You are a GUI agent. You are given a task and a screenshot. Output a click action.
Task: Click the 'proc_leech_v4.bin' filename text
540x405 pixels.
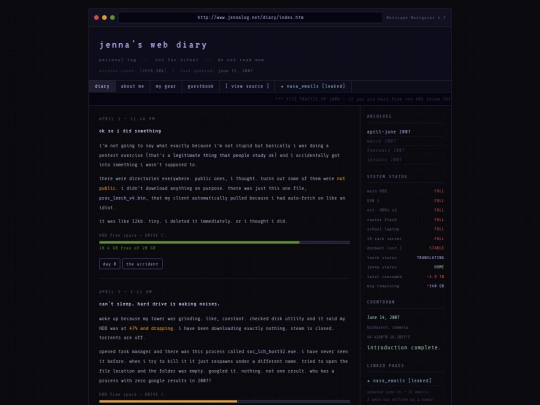point(122,198)
